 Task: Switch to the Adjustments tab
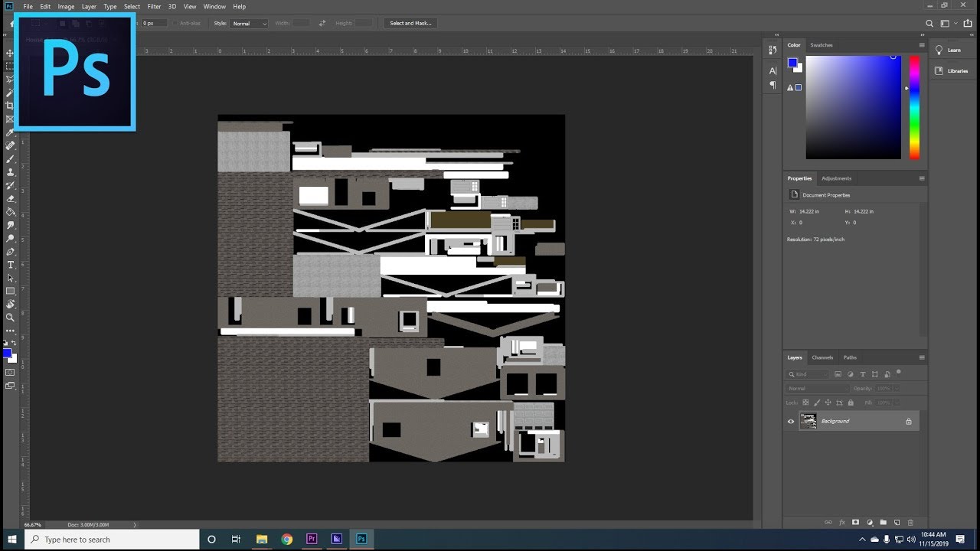(836, 178)
